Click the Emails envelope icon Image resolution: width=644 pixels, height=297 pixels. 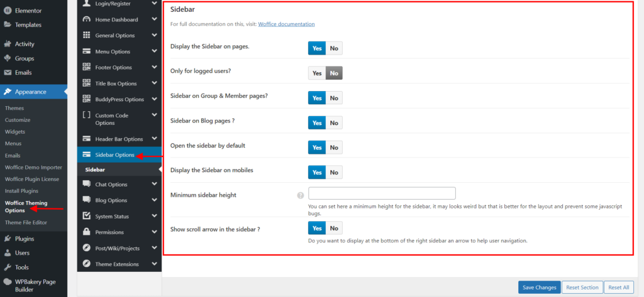point(8,73)
